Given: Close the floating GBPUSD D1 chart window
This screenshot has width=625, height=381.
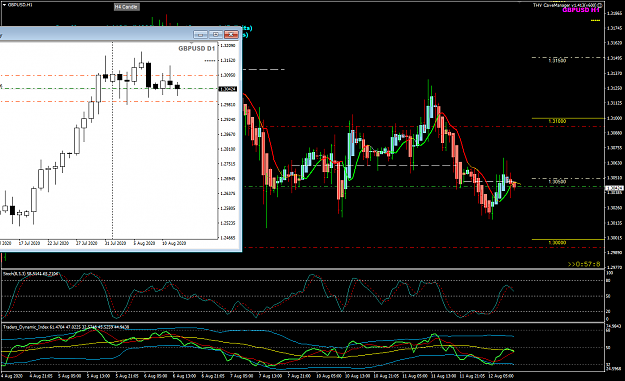Looking at the screenshot, I should [x=231, y=35].
